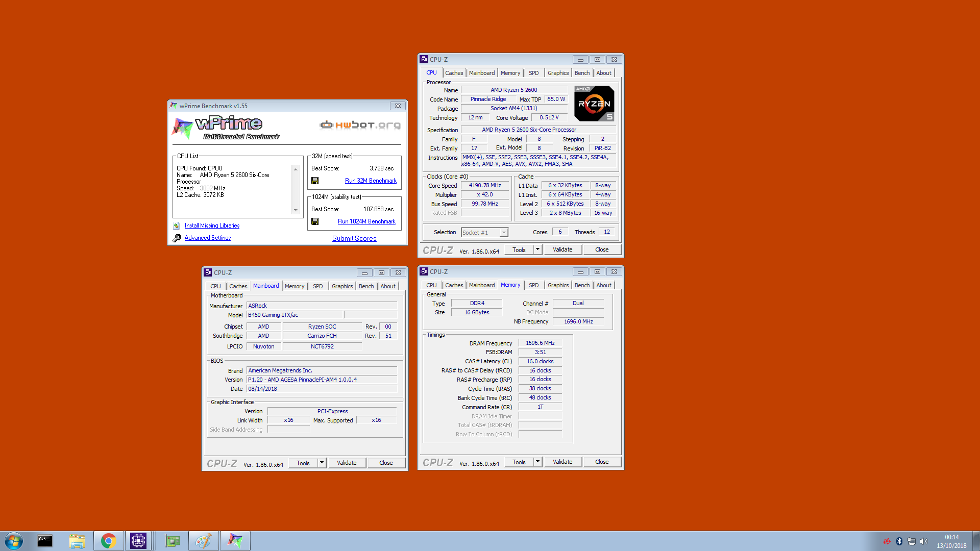Open Memory tab in Mainboard CPU-Z window
This screenshot has width=980, height=551.
[x=295, y=286]
